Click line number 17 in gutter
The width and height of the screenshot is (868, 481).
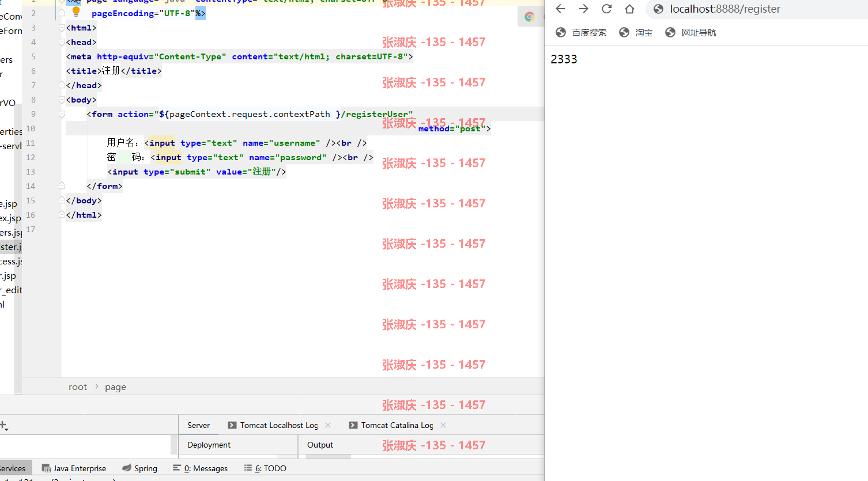(x=31, y=229)
